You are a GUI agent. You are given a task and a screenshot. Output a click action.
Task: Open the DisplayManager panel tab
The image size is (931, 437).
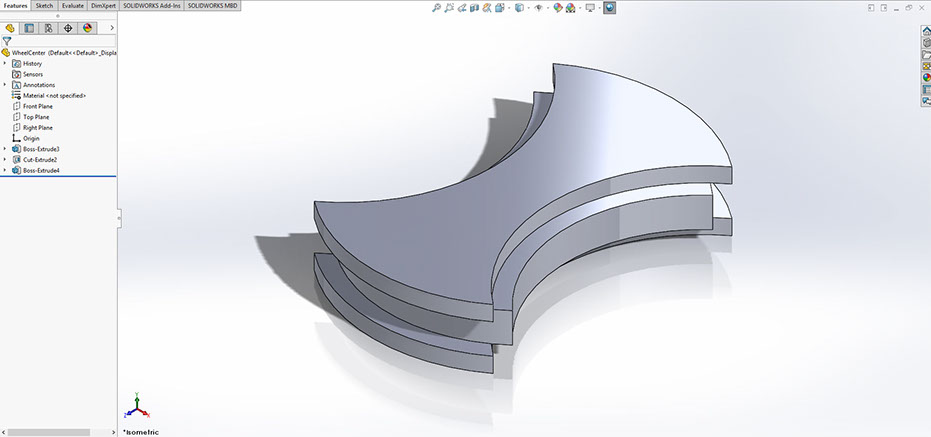click(87, 28)
